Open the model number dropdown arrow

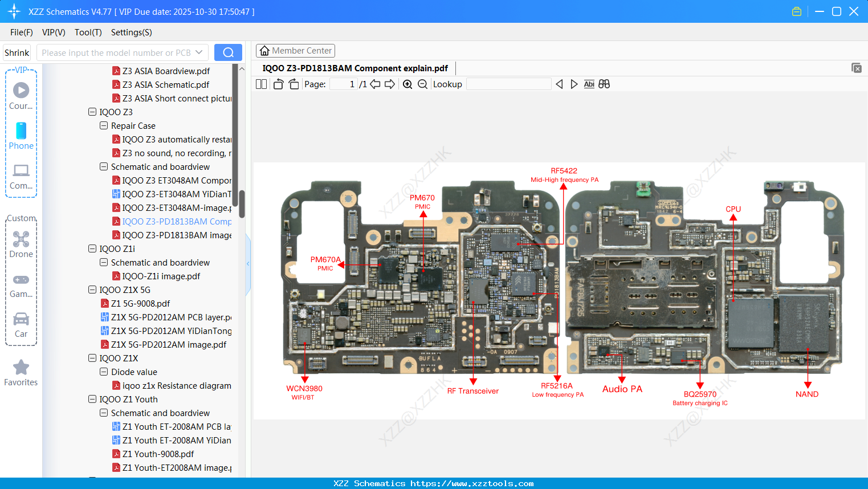pos(200,52)
